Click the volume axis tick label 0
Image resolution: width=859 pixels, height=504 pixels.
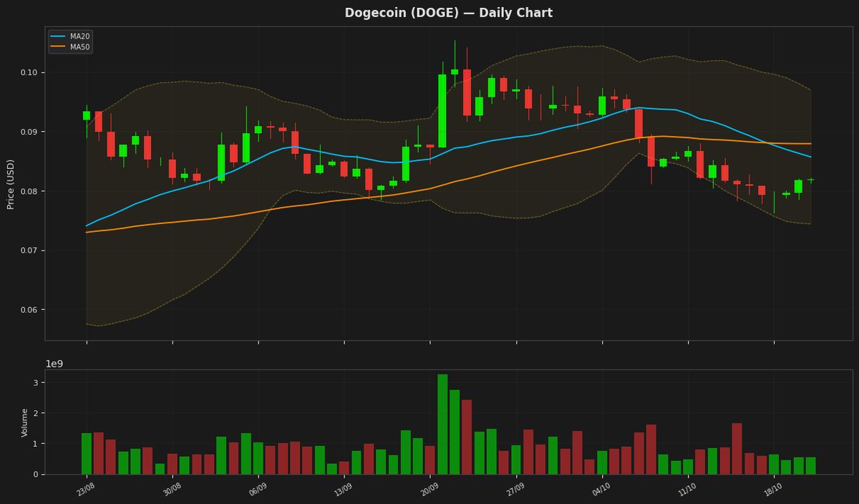[x=37, y=475]
